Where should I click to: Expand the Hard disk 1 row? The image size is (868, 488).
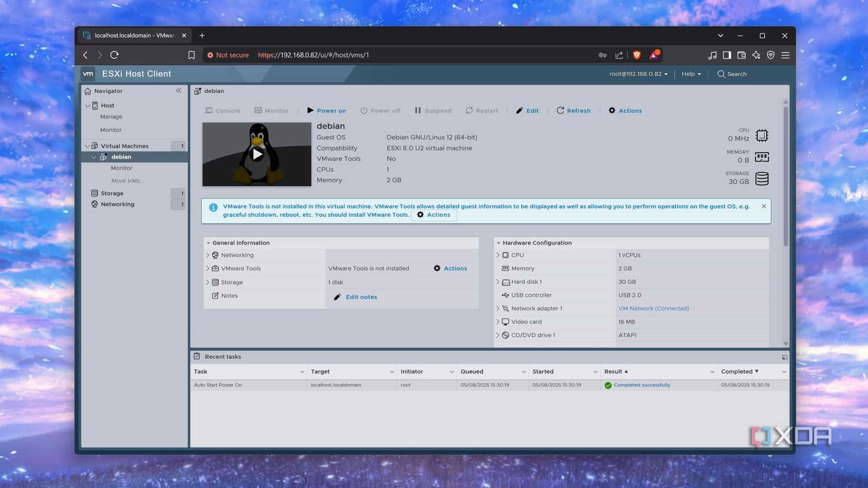[x=498, y=282]
